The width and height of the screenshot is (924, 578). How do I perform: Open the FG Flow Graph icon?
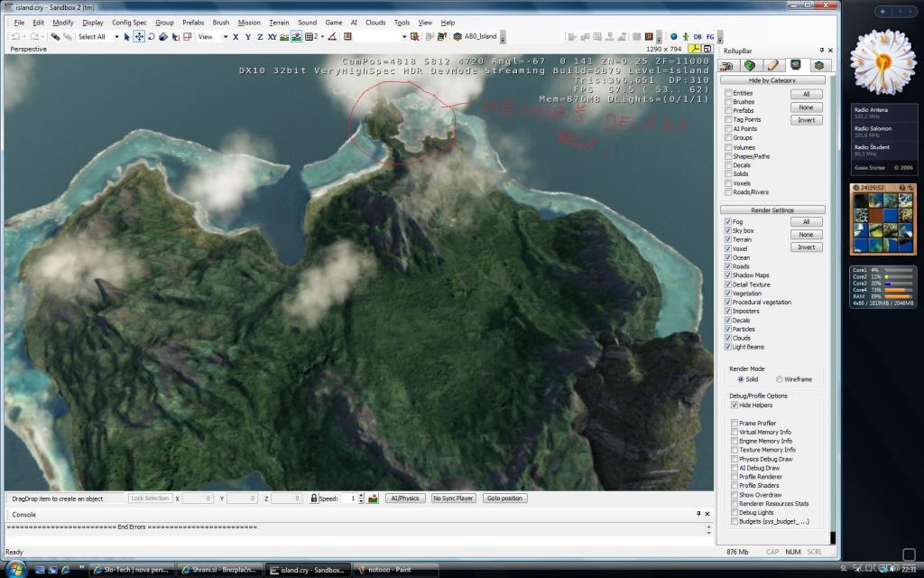(710, 36)
